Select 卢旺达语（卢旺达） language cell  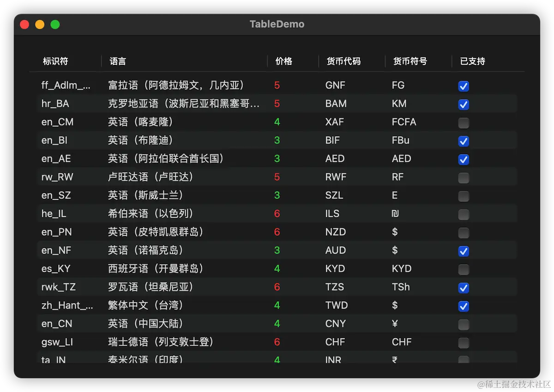click(151, 177)
